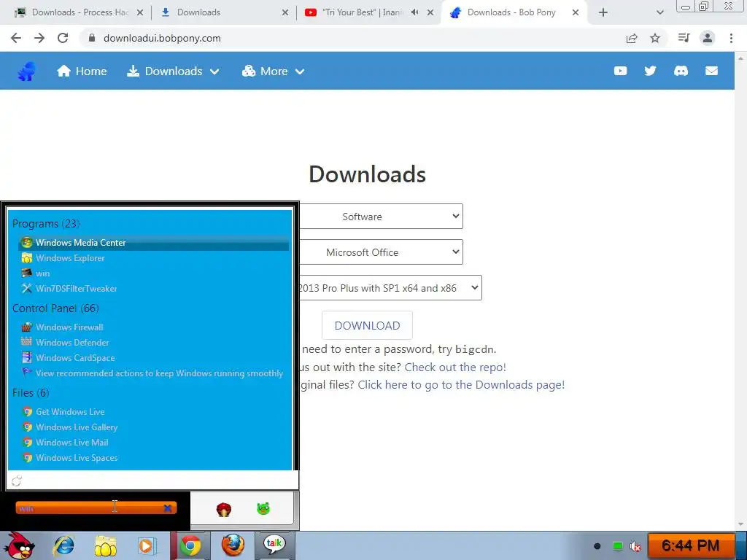
Task: Go forward in browser history
Action: (x=39, y=38)
